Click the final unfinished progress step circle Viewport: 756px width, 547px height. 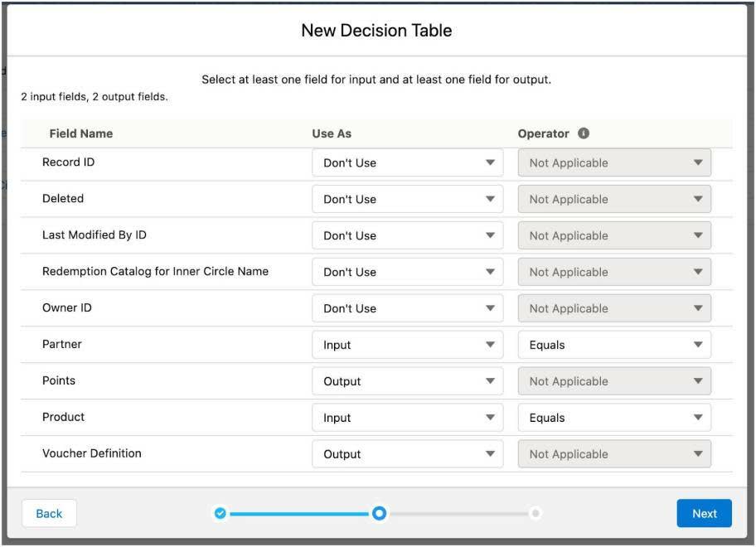pos(535,513)
